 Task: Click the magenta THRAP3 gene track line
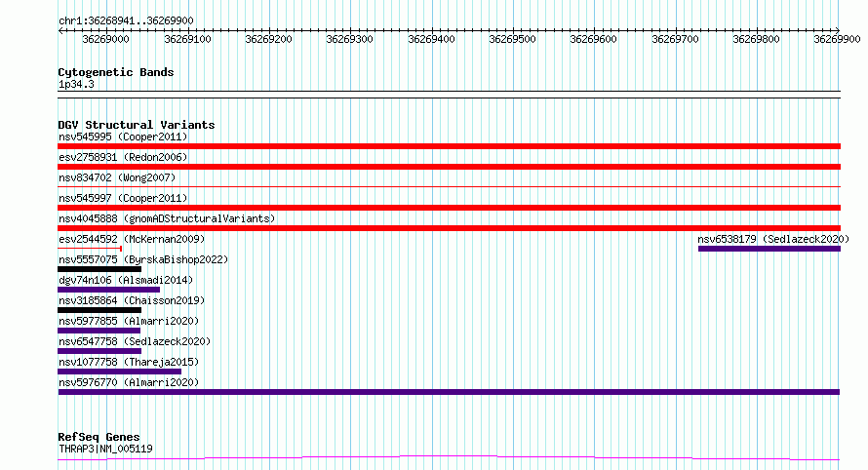point(449,458)
